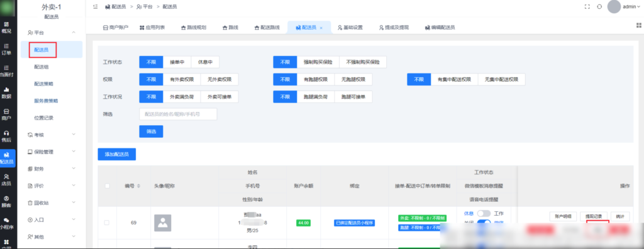Image resolution: width=644 pixels, height=249 pixels.
Task: Switch to the 基础设置 tab
Action: [x=350, y=28]
